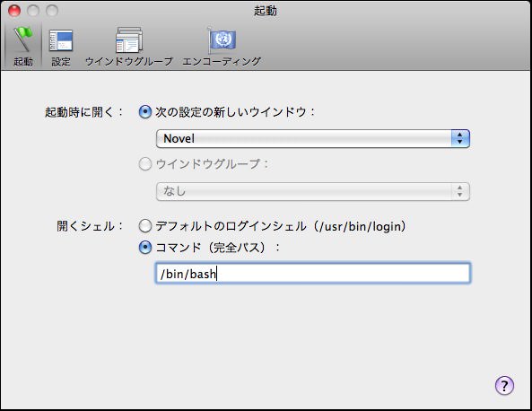Click the gray minimize window button
This screenshot has width=532, height=411.
[x=33, y=11]
